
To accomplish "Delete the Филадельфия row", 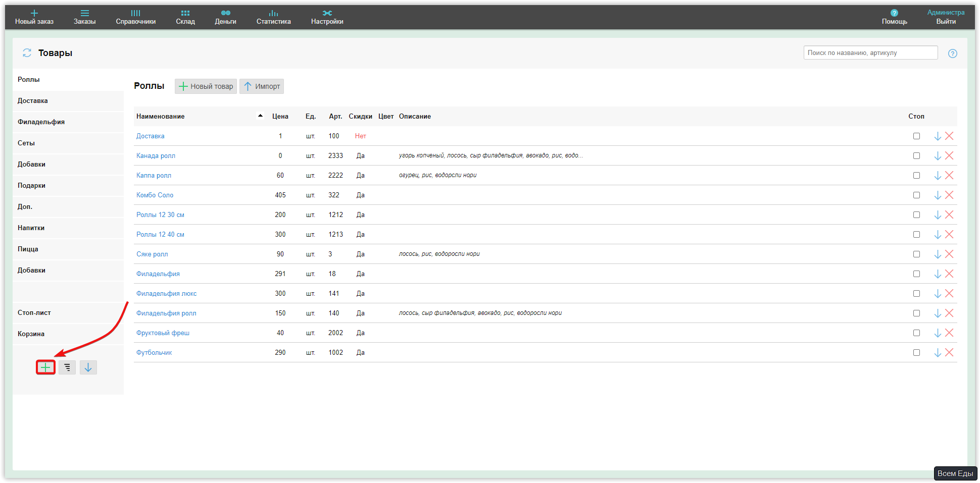I will (x=950, y=274).
